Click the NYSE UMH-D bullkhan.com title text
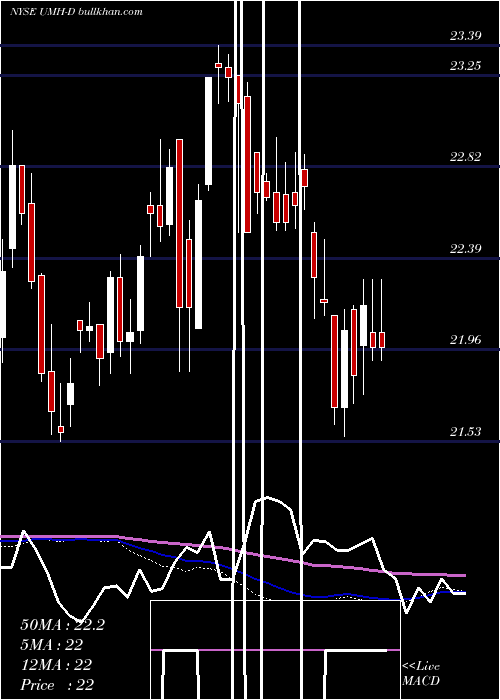 point(76,12)
